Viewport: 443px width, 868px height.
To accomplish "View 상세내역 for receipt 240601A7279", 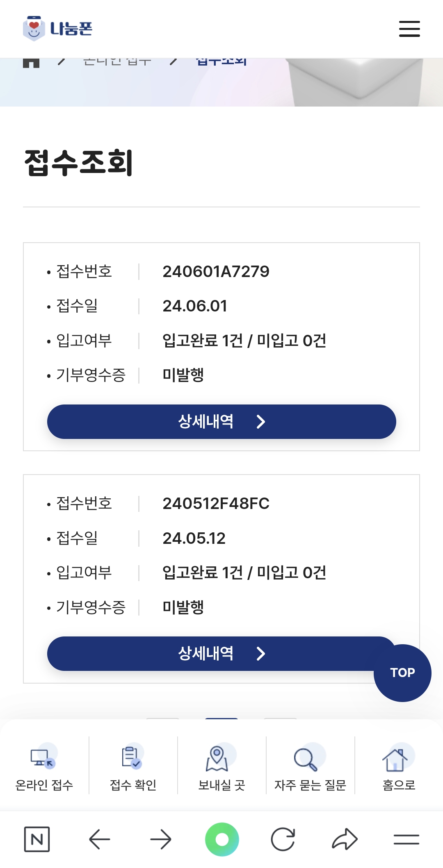I will coord(221,422).
